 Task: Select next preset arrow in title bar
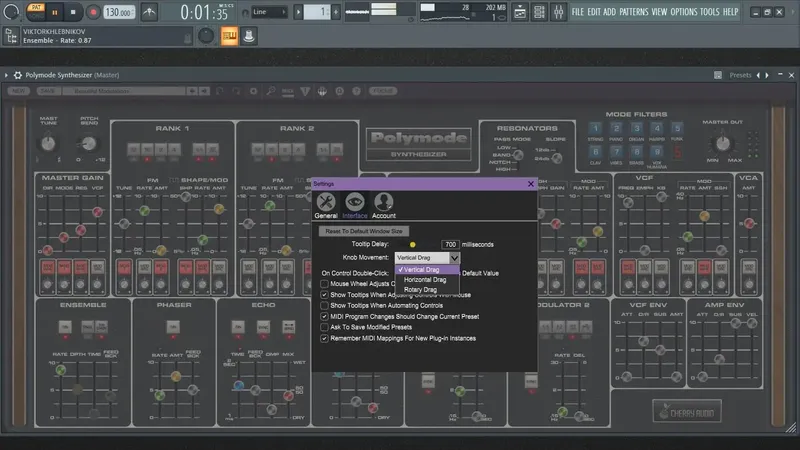(767, 75)
